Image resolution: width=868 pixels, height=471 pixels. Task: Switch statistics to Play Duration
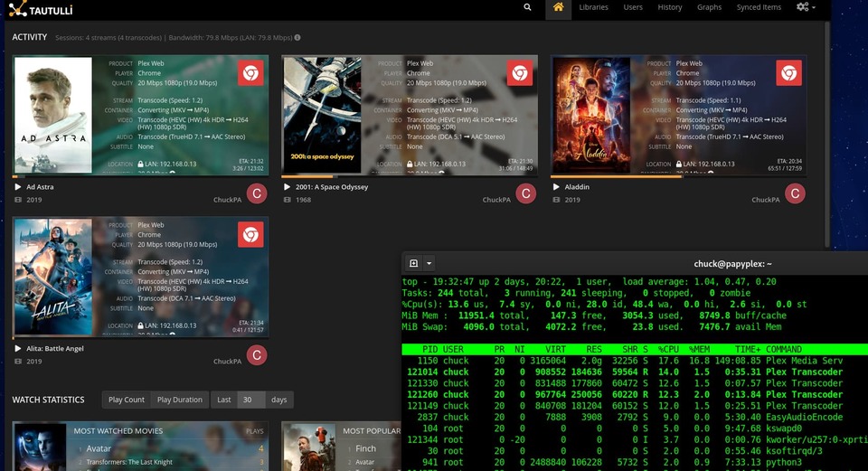click(x=180, y=400)
